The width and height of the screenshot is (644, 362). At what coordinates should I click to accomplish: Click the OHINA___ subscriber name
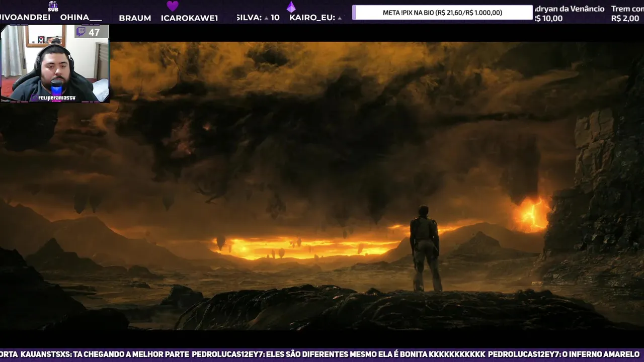(81, 18)
